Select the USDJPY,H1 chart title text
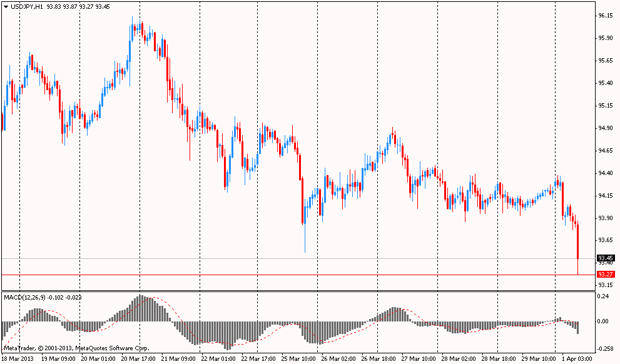620x364 pixels. [x=28, y=7]
